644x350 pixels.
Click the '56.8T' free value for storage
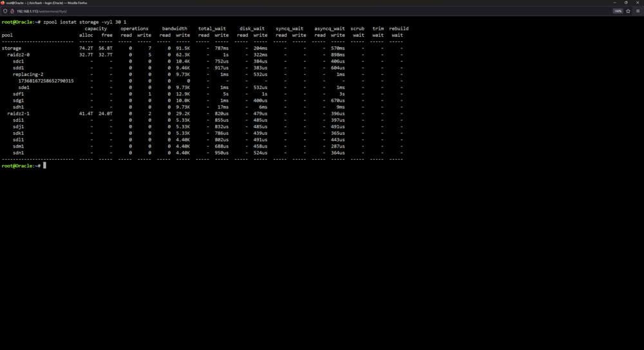[106, 48]
